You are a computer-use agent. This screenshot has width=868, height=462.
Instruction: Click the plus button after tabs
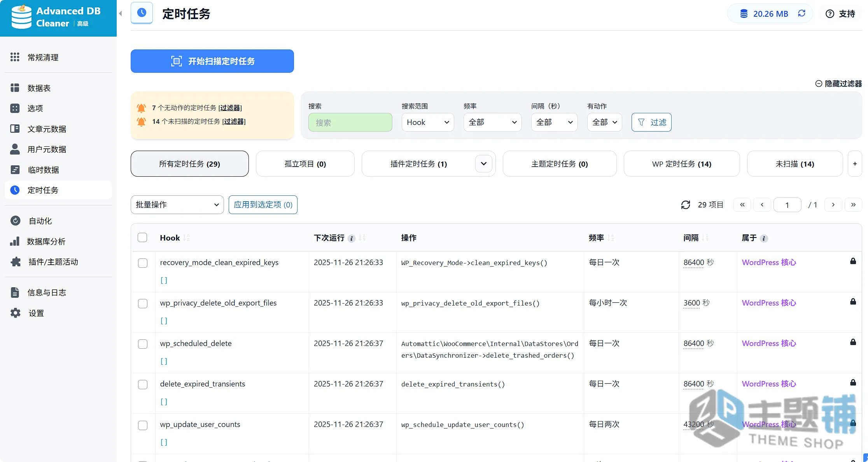[855, 164]
